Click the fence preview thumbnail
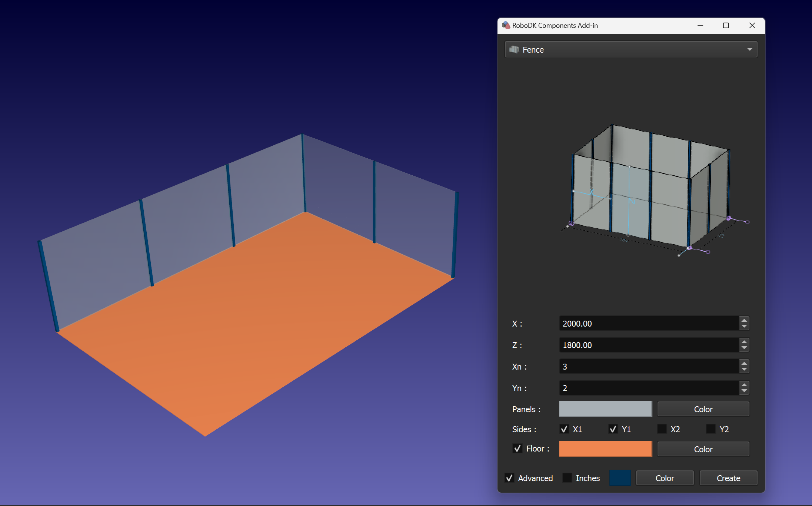 click(x=648, y=189)
